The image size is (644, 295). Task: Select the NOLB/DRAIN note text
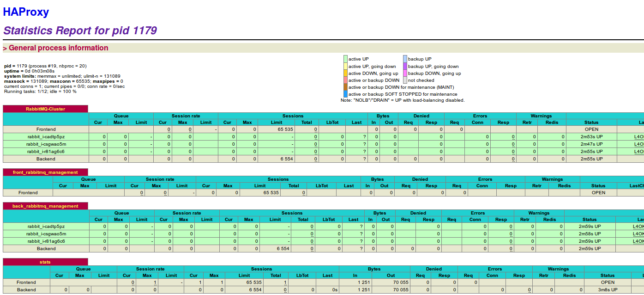(x=403, y=100)
